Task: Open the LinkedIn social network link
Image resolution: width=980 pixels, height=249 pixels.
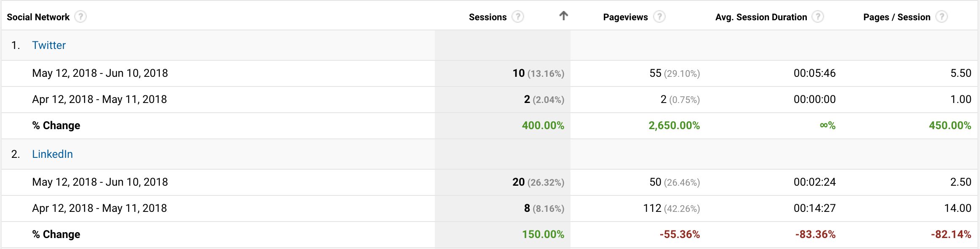Action: 53,154
